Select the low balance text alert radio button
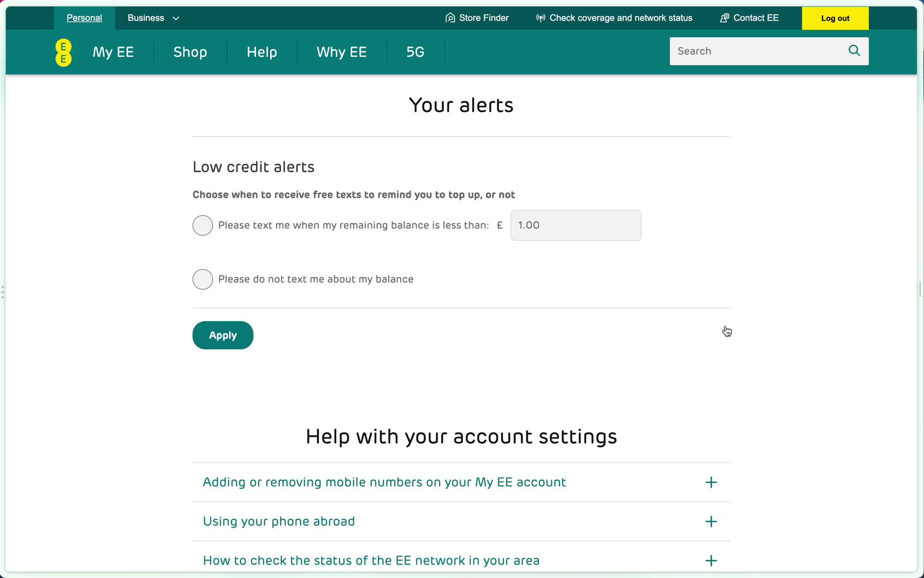 click(x=203, y=225)
